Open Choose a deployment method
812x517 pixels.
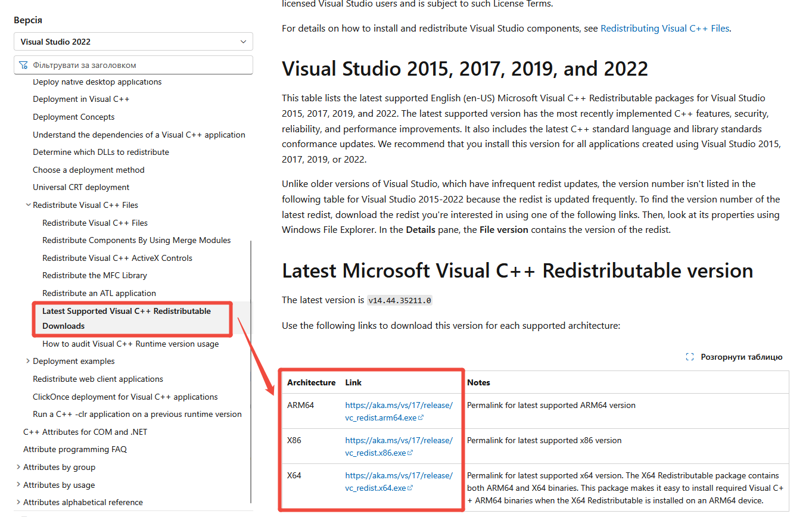[89, 170]
